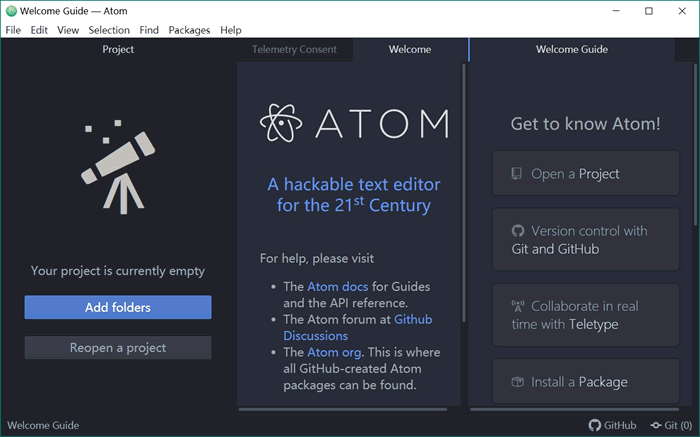Click the Add folders button
This screenshot has width=700, height=437.
[x=118, y=307]
